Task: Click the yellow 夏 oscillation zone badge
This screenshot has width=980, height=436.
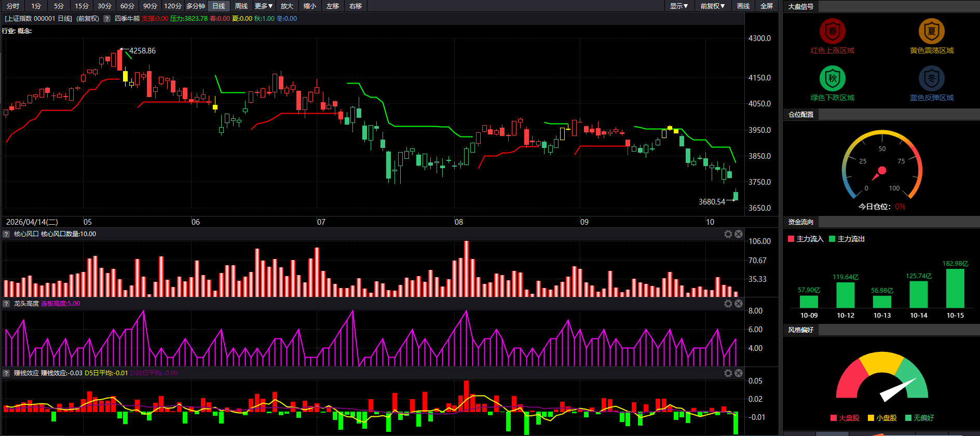Action: pos(932,31)
